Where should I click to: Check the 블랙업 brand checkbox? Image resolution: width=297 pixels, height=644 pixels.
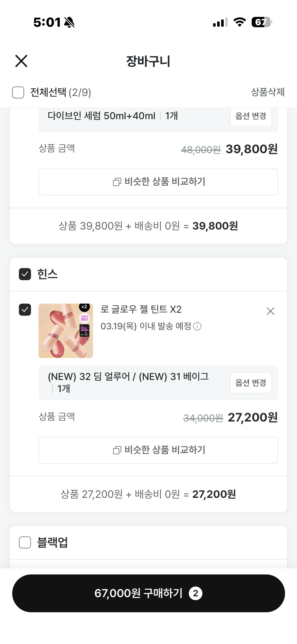(x=25, y=542)
